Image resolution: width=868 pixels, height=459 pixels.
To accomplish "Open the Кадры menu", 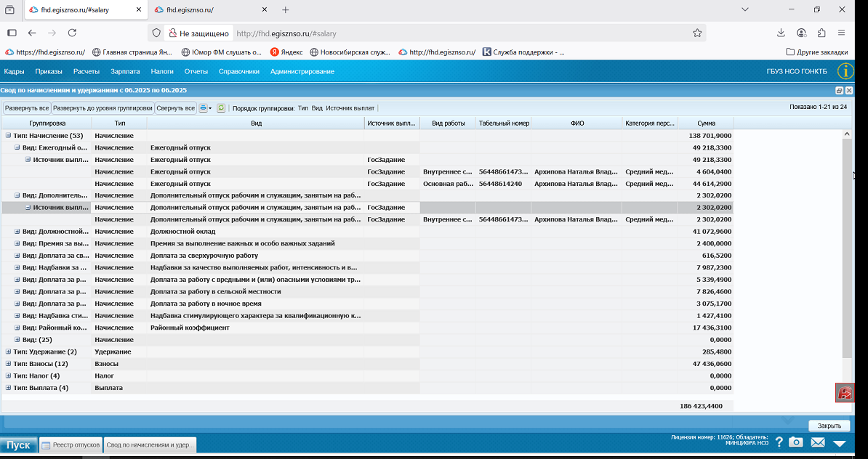I will pyautogui.click(x=15, y=71).
